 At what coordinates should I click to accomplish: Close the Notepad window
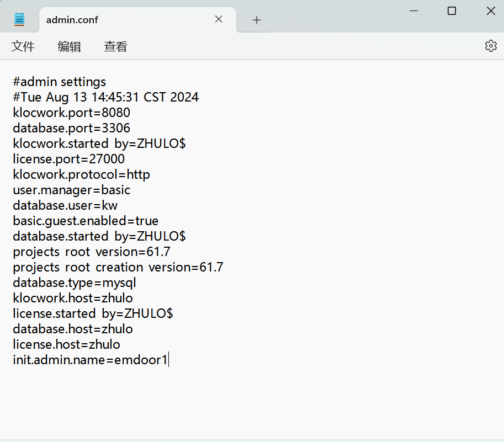[490, 10]
